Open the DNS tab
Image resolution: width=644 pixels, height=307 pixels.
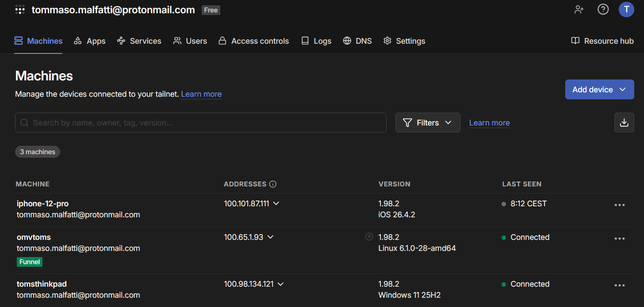pos(357,41)
